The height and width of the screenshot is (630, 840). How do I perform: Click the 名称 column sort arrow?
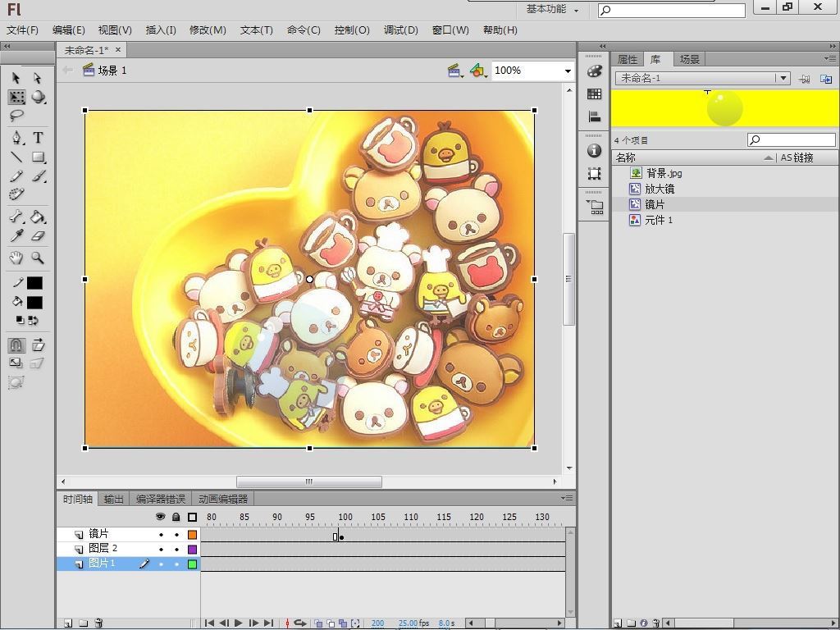[768, 157]
